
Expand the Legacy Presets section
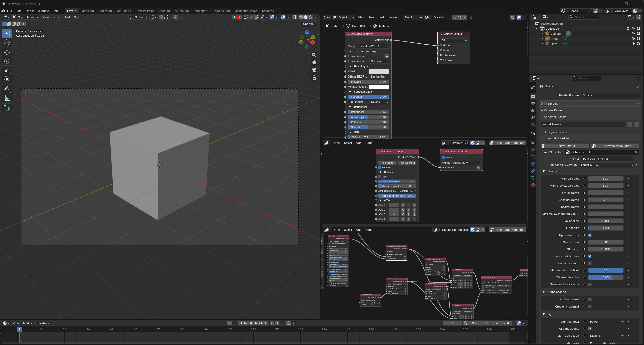point(545,132)
